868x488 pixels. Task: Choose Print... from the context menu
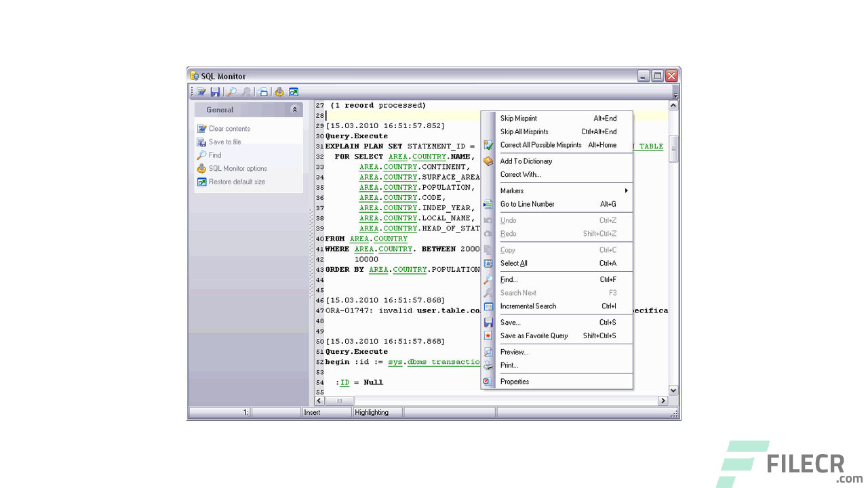(557, 365)
